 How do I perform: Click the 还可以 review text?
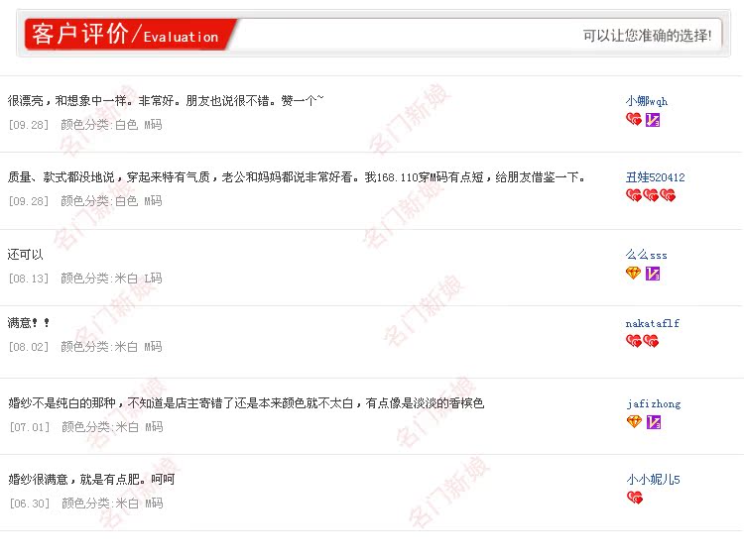25,255
